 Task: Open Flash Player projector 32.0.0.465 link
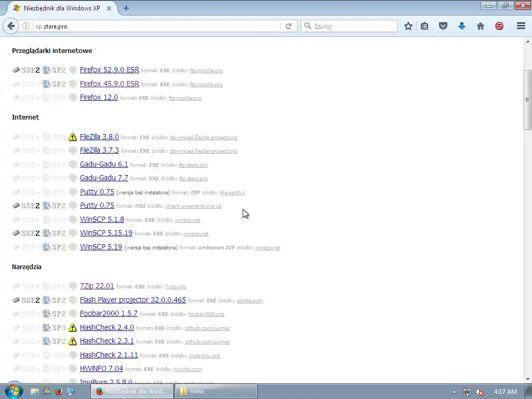point(132,300)
